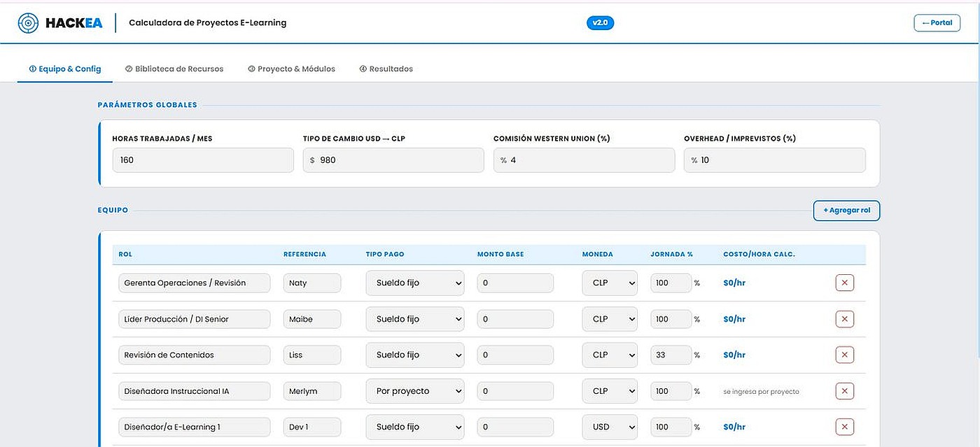The width and height of the screenshot is (980, 447).
Task: Click the $0/hr value for Naty
Action: click(x=734, y=283)
